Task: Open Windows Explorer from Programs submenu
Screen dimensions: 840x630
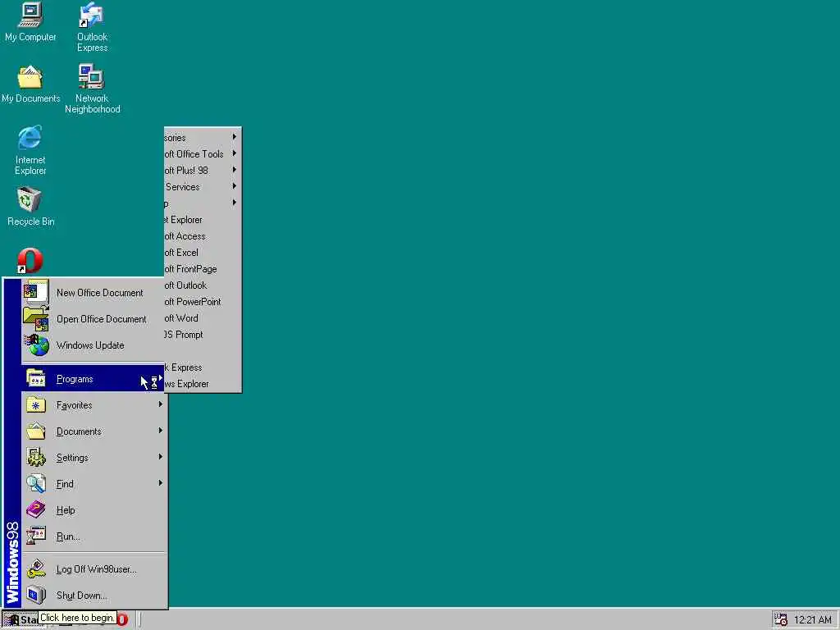Action: coord(203,384)
